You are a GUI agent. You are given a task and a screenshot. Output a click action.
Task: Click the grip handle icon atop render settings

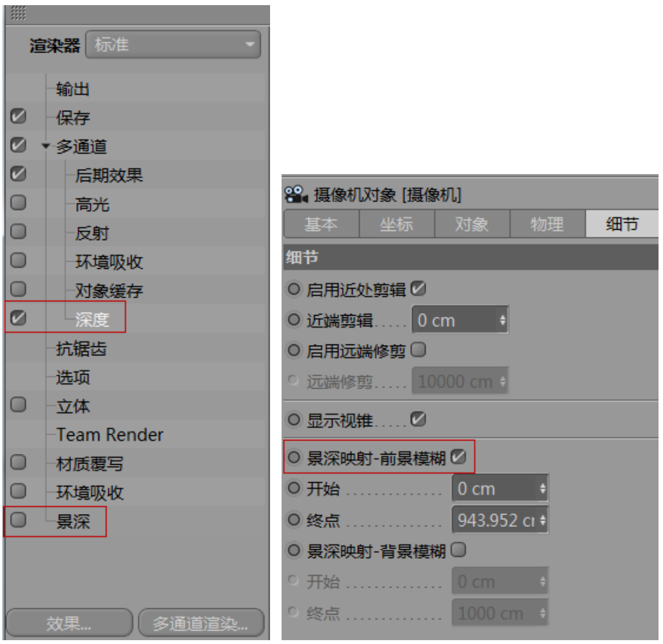click(18, 13)
